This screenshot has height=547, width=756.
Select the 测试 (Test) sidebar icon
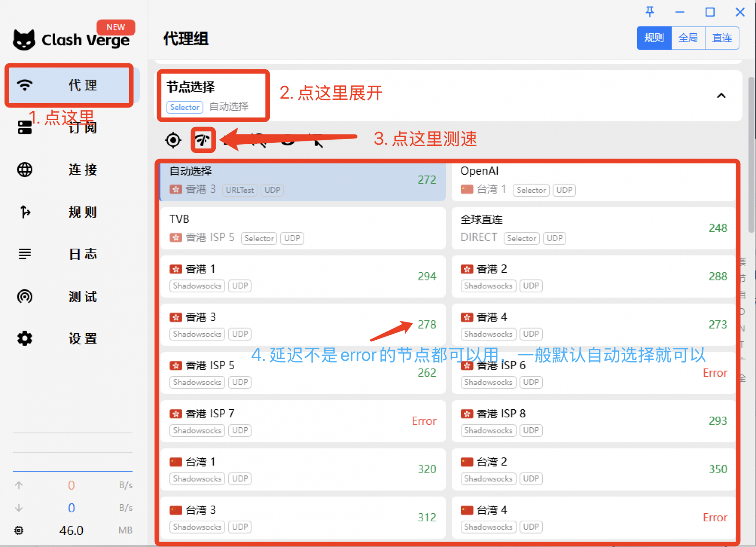click(24, 296)
